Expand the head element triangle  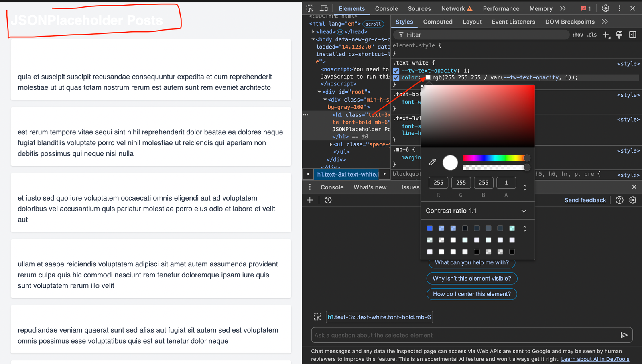[x=313, y=32]
